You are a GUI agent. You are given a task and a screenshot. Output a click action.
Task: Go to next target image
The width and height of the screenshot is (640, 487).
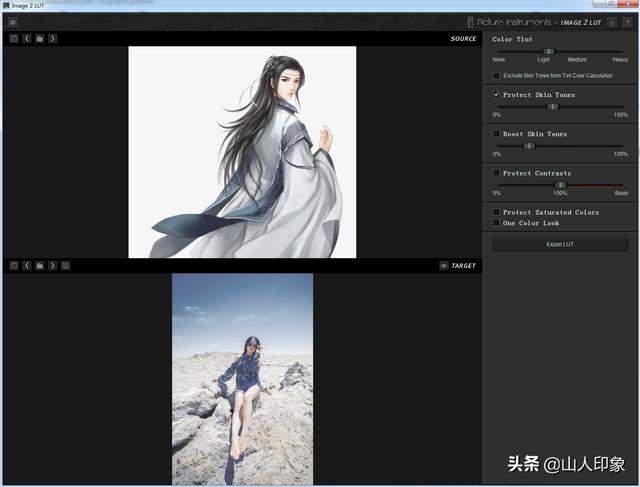52,266
